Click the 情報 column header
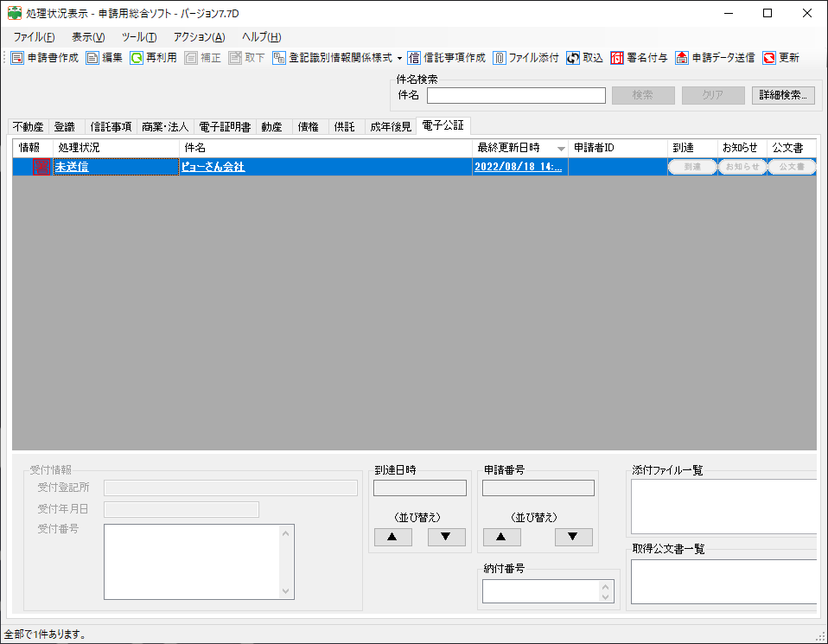 pos(33,148)
